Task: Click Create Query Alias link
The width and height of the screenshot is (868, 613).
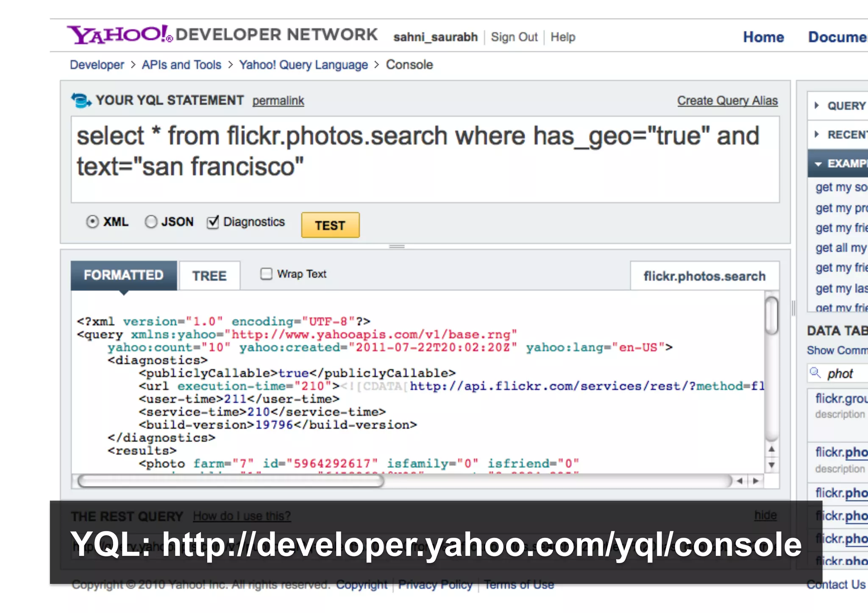Action: (x=727, y=101)
